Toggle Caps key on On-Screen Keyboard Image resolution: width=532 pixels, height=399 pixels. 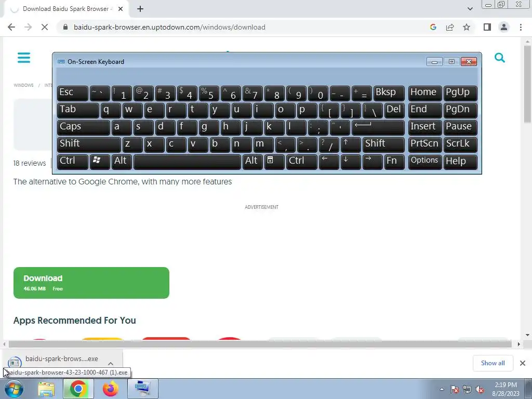(x=84, y=127)
